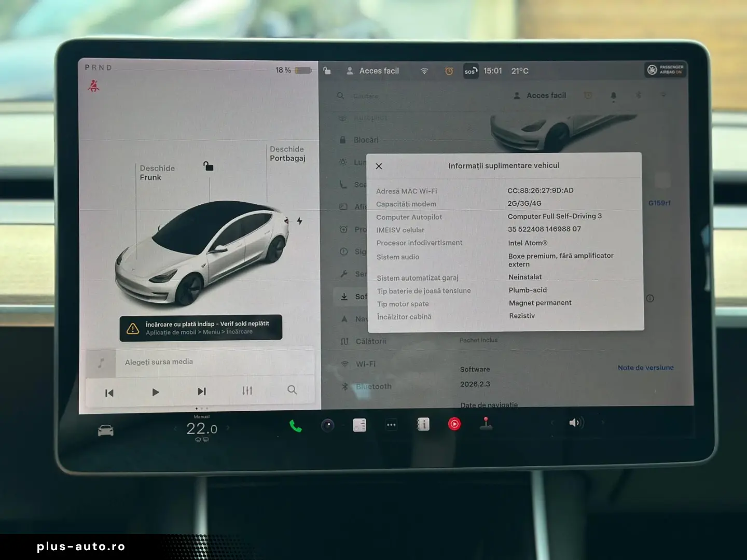Tap the 22.0 temperature display
The width and height of the screenshot is (747, 560).
coord(202,429)
